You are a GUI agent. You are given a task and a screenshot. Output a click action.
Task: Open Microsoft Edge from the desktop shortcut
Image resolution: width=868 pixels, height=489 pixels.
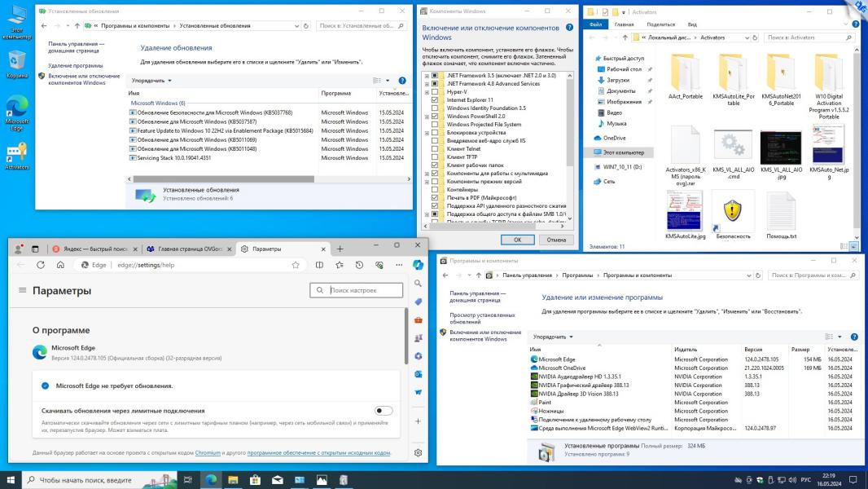click(x=16, y=113)
